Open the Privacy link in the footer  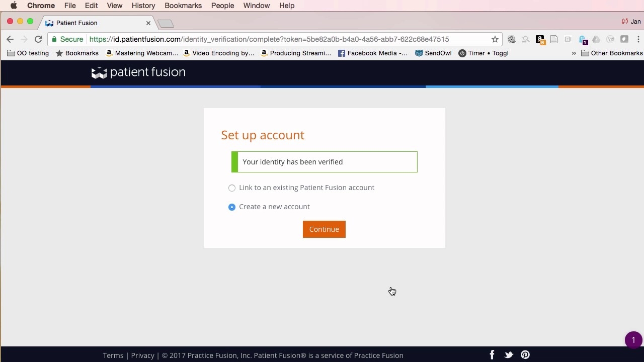tap(142, 355)
